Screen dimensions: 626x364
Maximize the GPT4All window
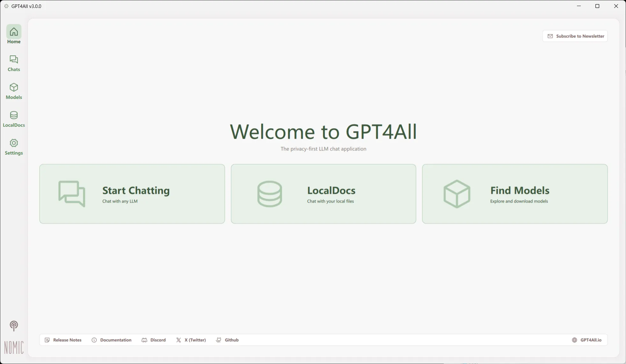pyautogui.click(x=597, y=6)
